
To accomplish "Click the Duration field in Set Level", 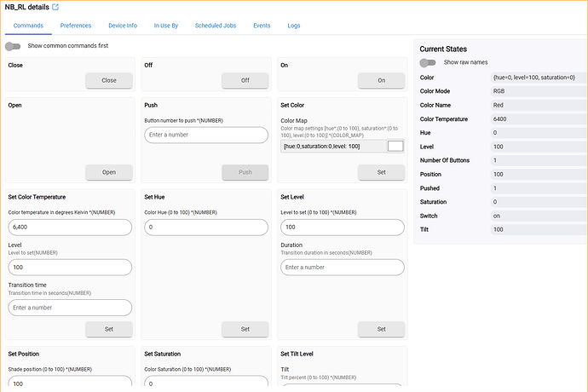I will point(343,268).
